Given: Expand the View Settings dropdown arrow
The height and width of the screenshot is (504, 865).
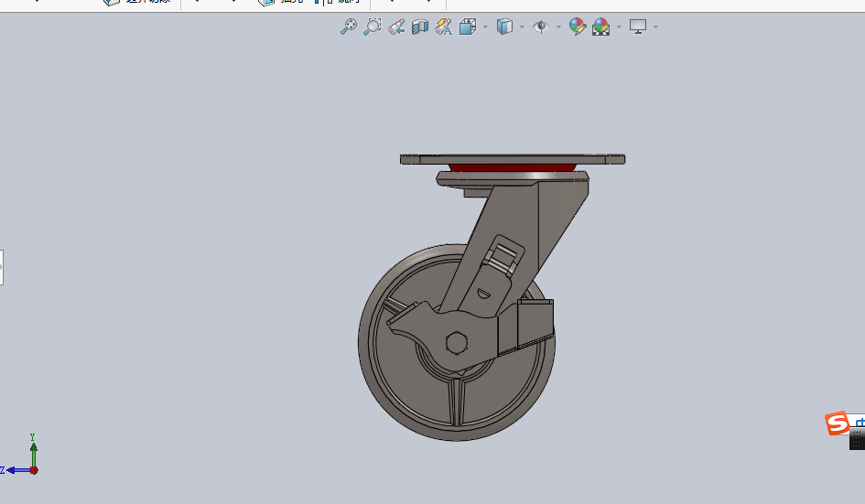Looking at the screenshot, I should click(x=655, y=27).
